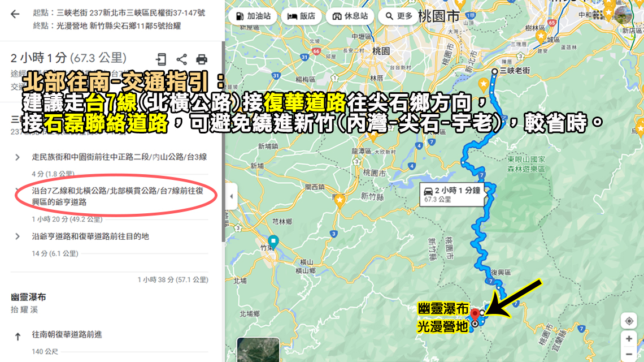Image resolution: width=644 pixels, height=362 pixels.
Task: Collapse the side panel using arrow tab
Action: pyautogui.click(x=230, y=197)
